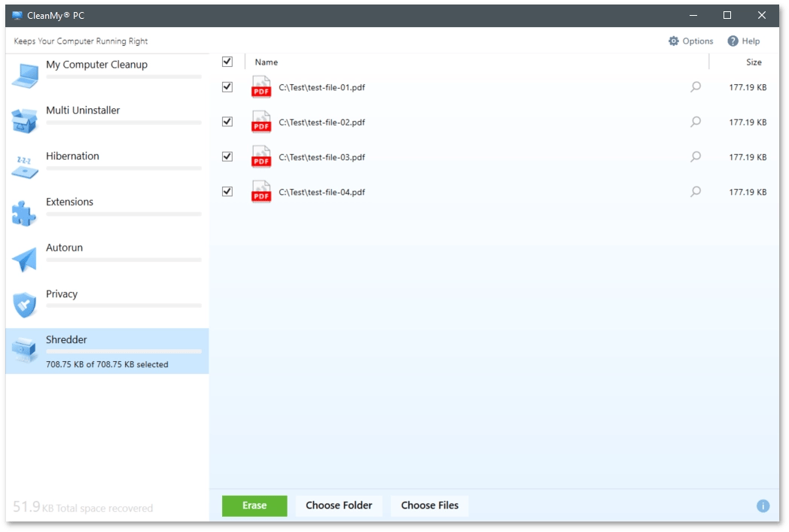
Task: Click the PDF icon of test-file-03.pdf
Action: [261, 157]
